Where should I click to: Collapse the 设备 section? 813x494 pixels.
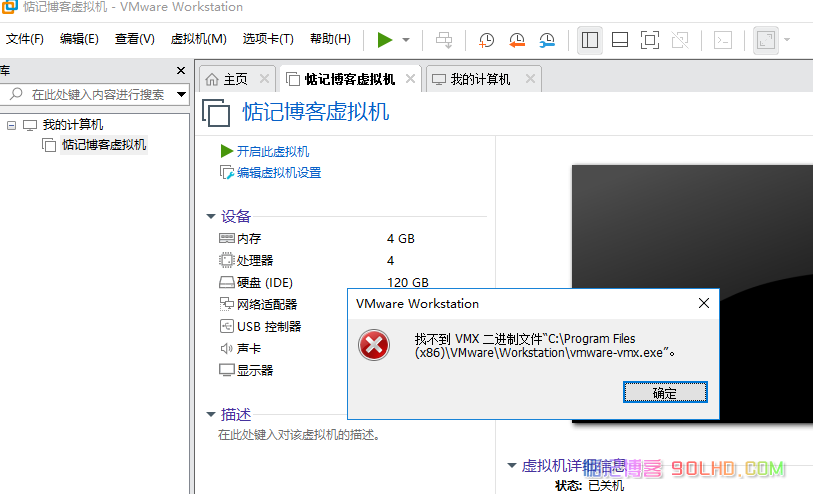click(x=211, y=216)
